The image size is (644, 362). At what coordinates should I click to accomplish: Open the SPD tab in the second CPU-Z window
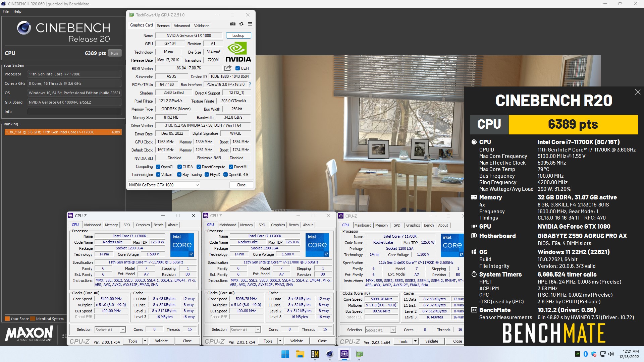point(262,225)
